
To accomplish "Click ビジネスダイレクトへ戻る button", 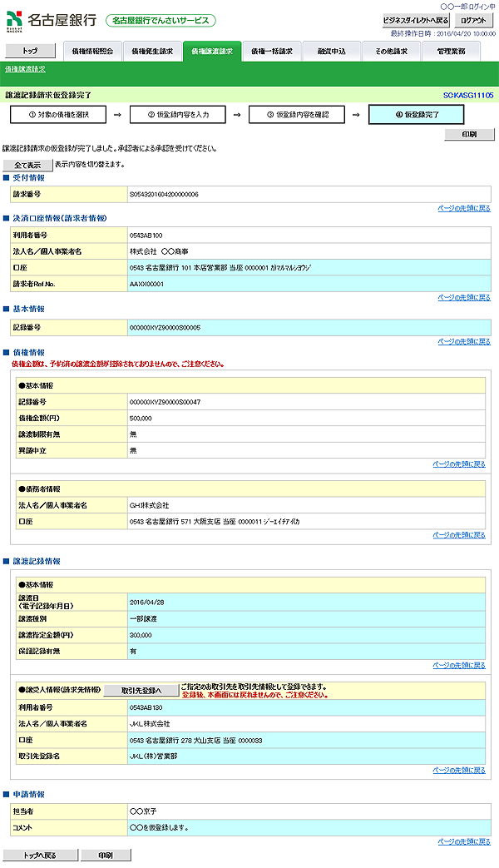I will pyautogui.click(x=416, y=21).
